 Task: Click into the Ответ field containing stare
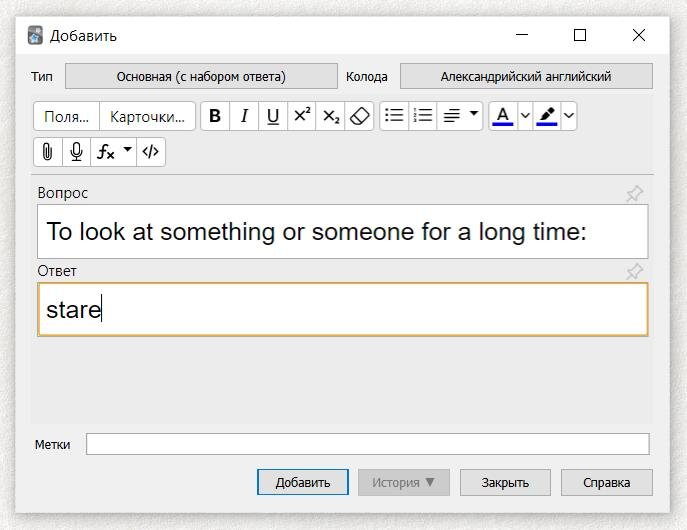(x=343, y=310)
